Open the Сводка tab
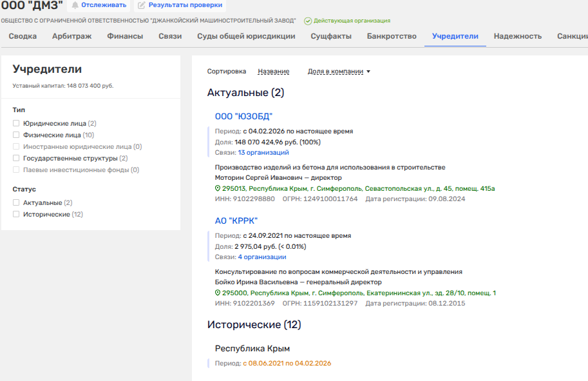This screenshot has width=588, height=381. coord(23,36)
